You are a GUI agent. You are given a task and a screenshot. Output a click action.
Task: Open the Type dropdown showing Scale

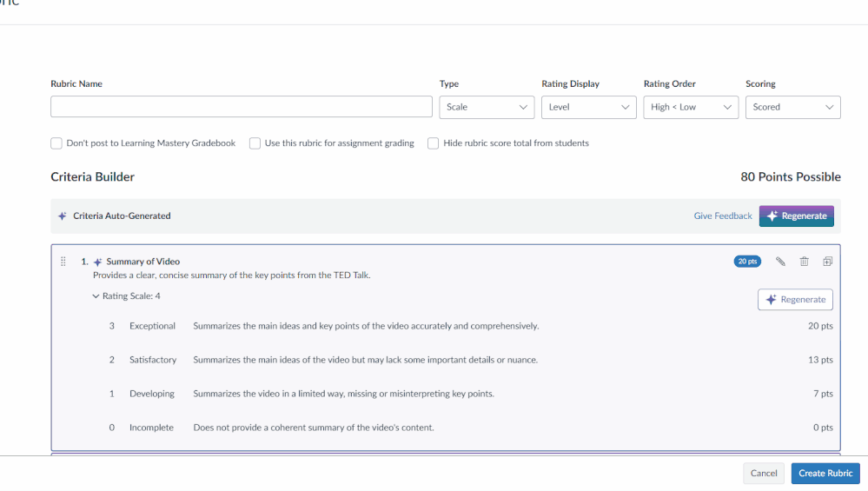487,107
